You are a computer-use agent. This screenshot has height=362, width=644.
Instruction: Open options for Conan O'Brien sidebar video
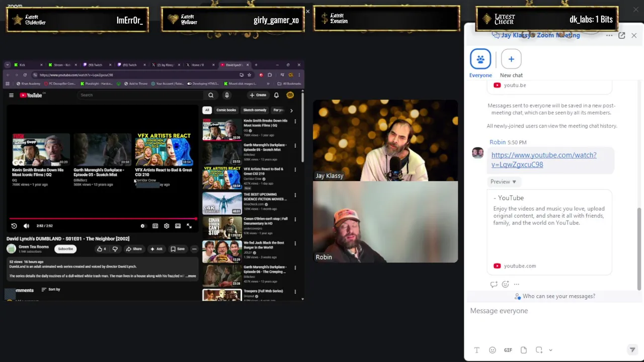click(x=295, y=219)
